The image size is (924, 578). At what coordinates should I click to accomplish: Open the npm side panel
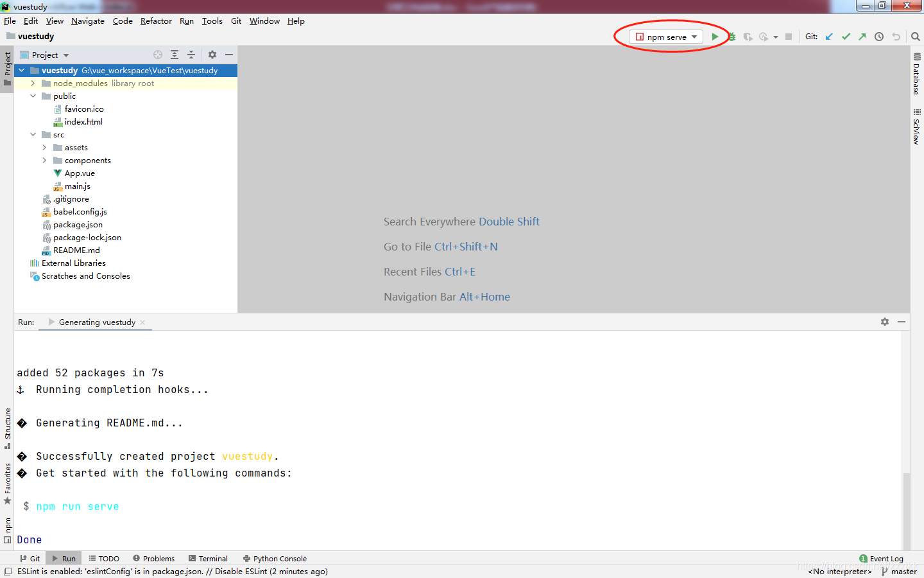(7, 530)
